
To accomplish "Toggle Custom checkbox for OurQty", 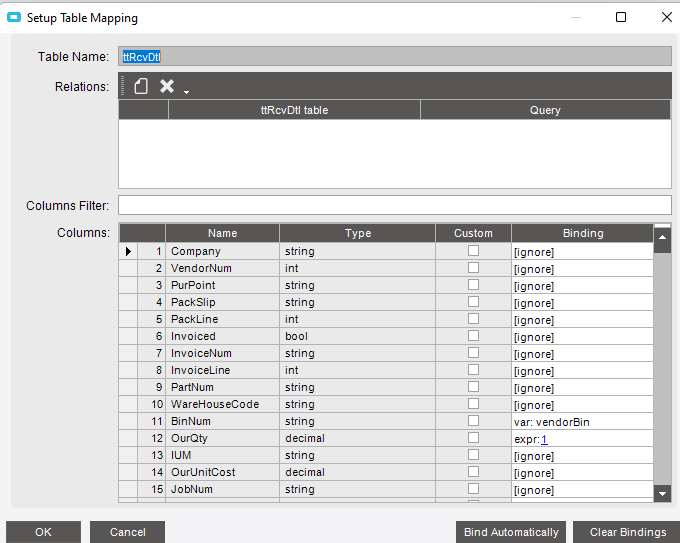I will [473, 438].
